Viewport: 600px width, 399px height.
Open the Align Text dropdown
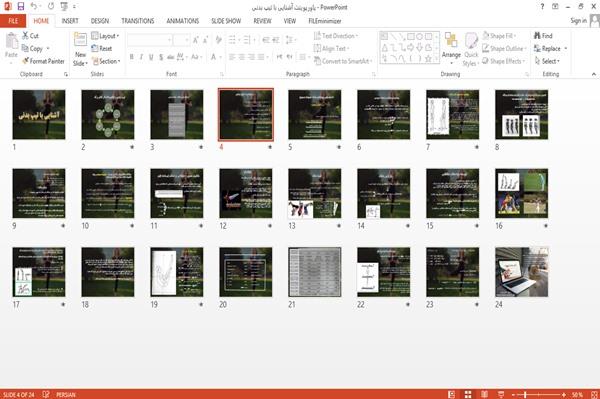point(331,49)
